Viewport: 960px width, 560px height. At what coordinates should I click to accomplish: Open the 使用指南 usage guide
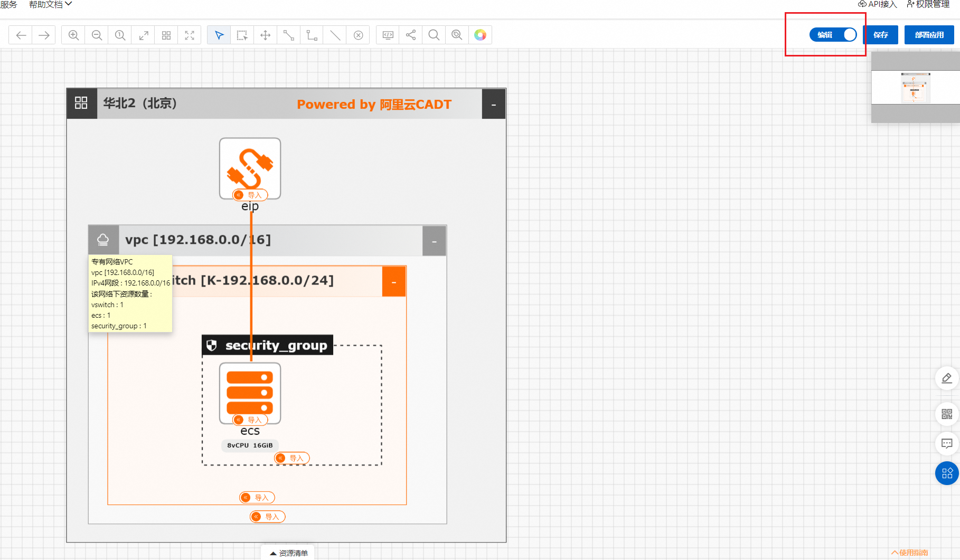910,553
